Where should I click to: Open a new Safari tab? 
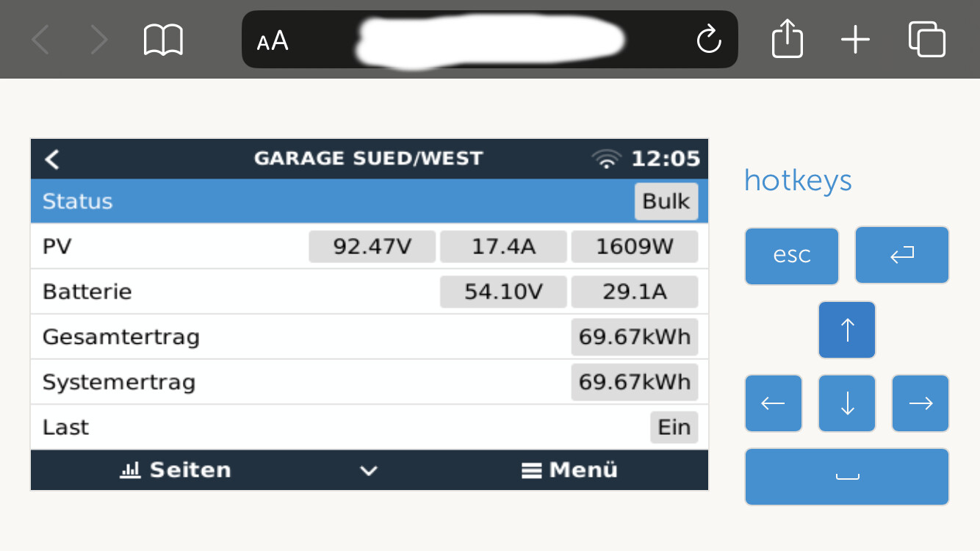(855, 39)
